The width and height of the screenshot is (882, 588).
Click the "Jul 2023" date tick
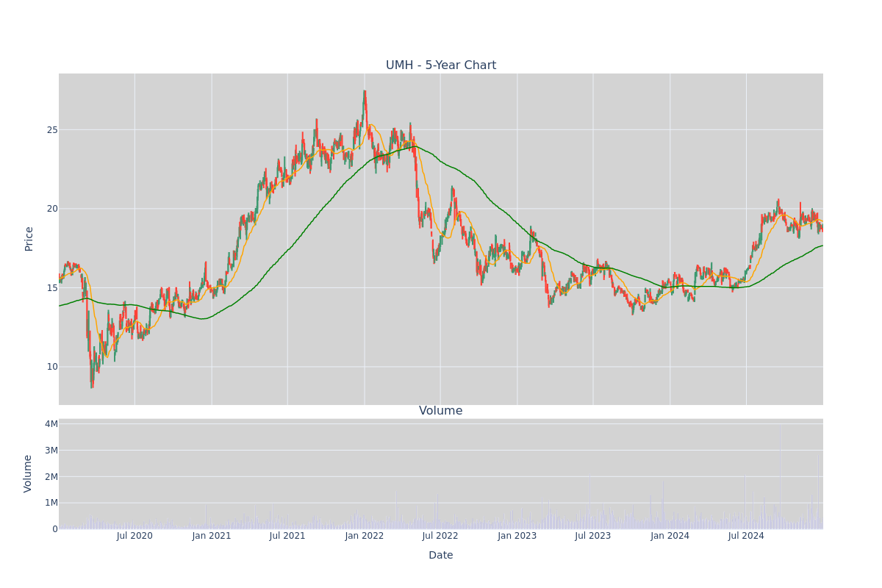(x=593, y=536)
